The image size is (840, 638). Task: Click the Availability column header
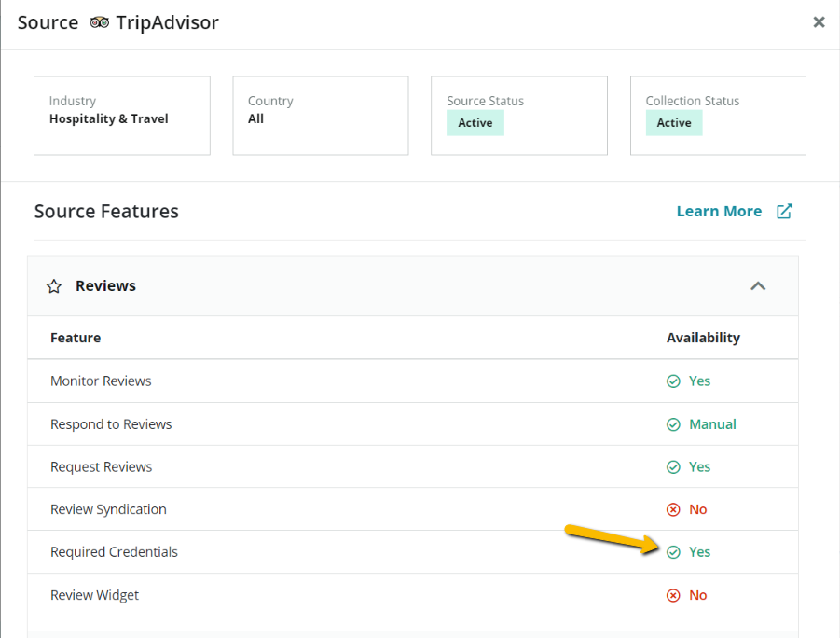pos(703,338)
